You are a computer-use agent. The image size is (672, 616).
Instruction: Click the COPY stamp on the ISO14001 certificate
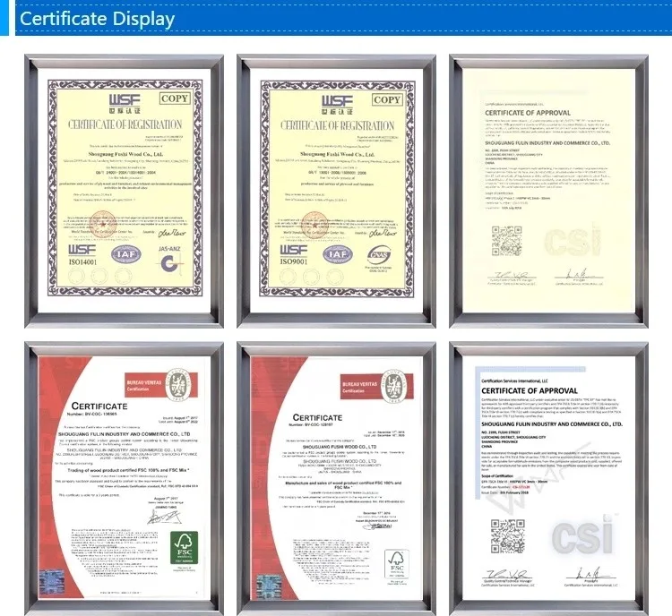[175, 98]
